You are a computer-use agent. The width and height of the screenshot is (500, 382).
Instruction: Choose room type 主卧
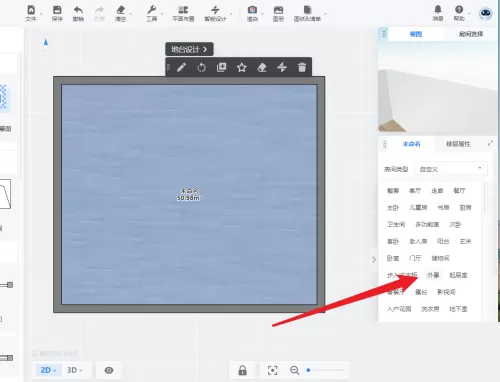coord(393,208)
